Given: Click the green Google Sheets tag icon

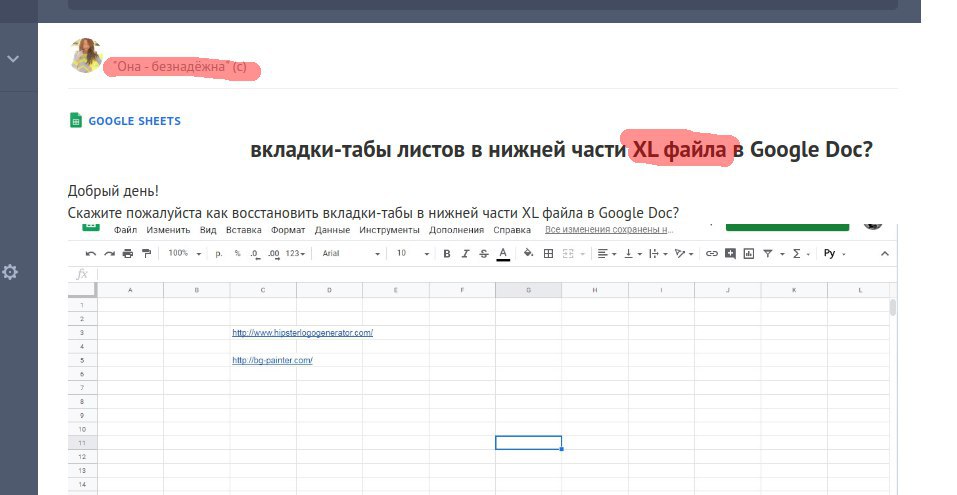Looking at the screenshot, I should point(75,120).
